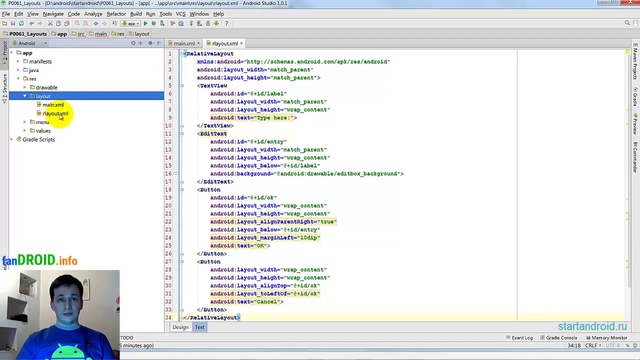Toggle fold marker at line 10 closing TextView
The image size is (640, 360).
tap(182, 126)
